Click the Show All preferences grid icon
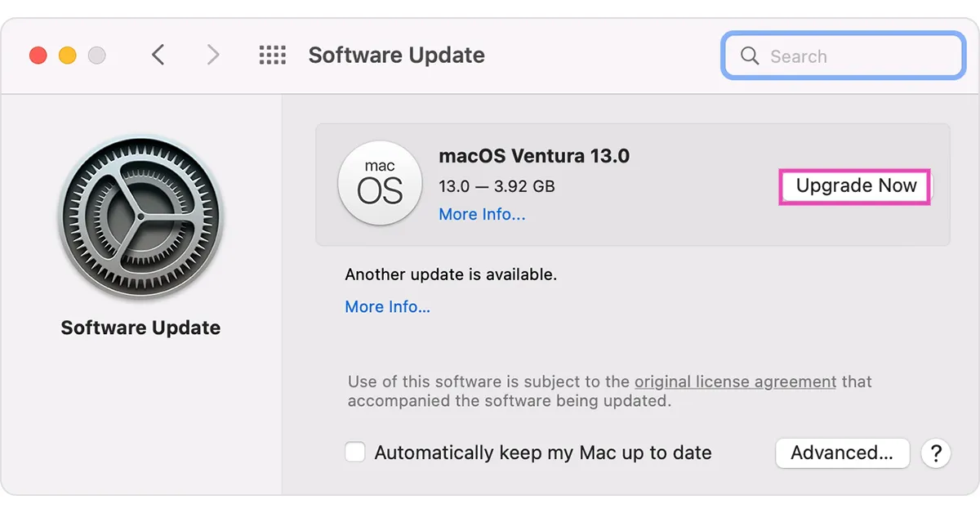This screenshot has height=513, width=980. point(272,56)
